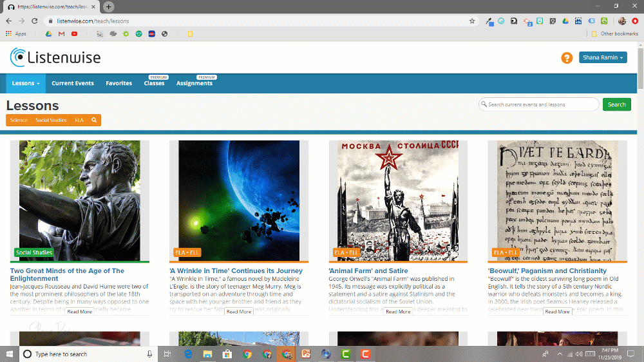Image resolution: width=644 pixels, height=362 pixels.
Task: Open the premium Assignments tab
Action: 194,83
